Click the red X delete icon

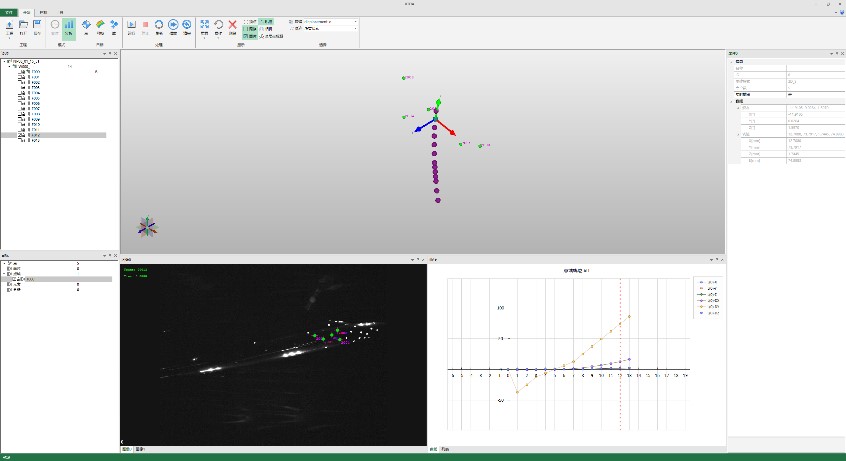232,25
